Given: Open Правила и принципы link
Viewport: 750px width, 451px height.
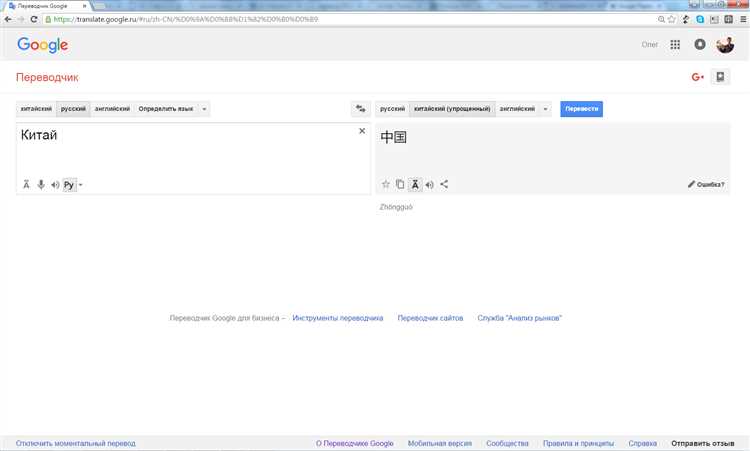Looking at the screenshot, I should click(578, 443).
